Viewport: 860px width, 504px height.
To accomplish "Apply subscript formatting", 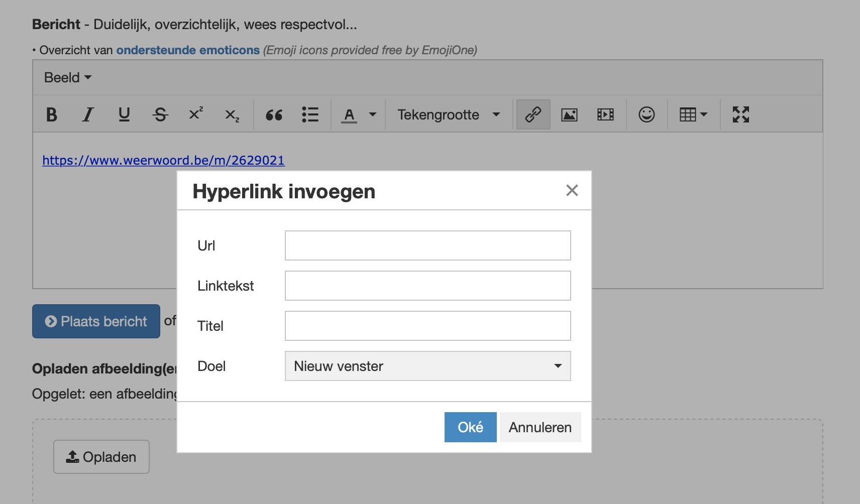I will 232,115.
